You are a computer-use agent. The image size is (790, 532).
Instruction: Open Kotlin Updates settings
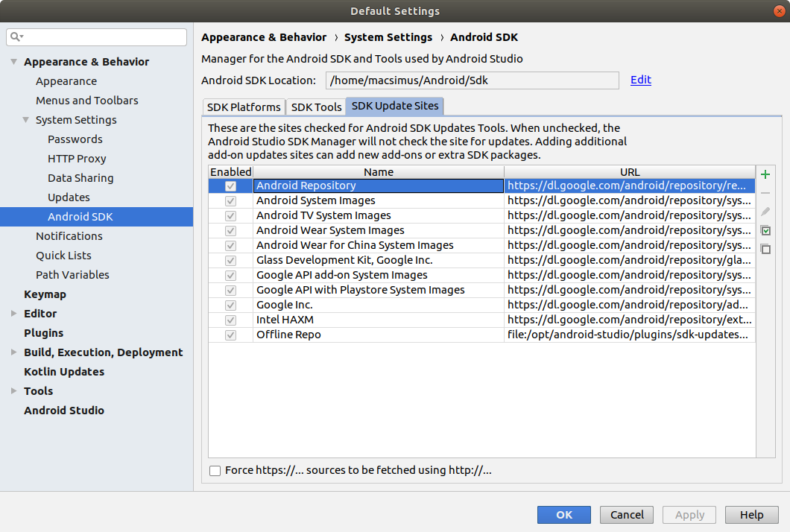pos(64,372)
